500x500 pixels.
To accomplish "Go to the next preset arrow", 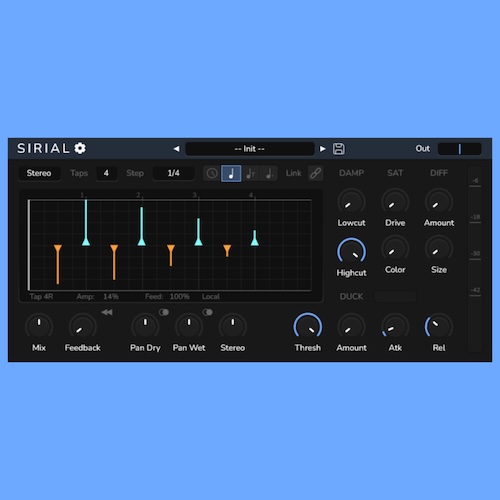I will coord(322,149).
